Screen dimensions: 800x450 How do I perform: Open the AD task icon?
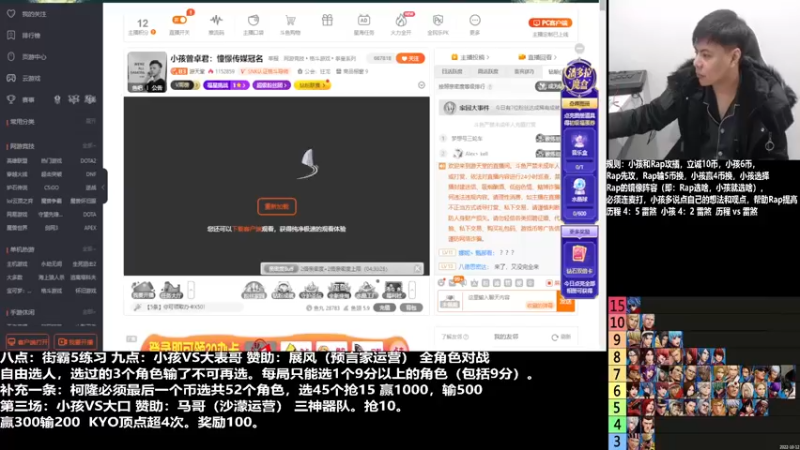tap(364, 20)
